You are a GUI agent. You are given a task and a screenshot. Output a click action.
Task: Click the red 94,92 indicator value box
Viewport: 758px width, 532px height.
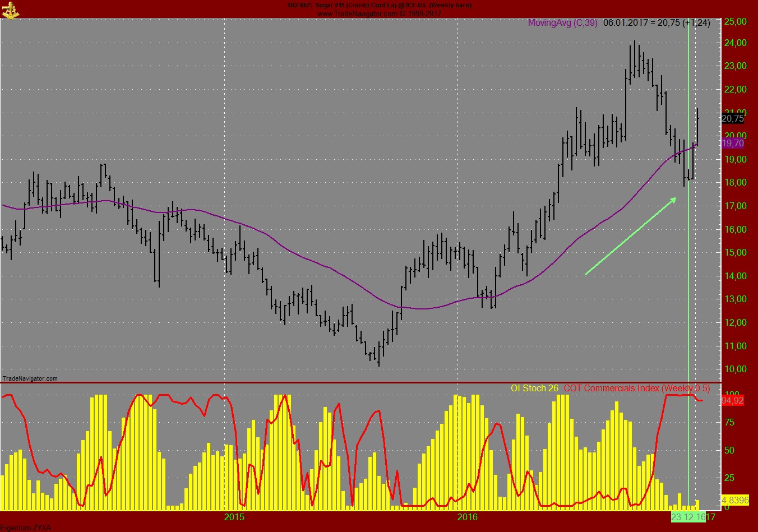(x=732, y=400)
